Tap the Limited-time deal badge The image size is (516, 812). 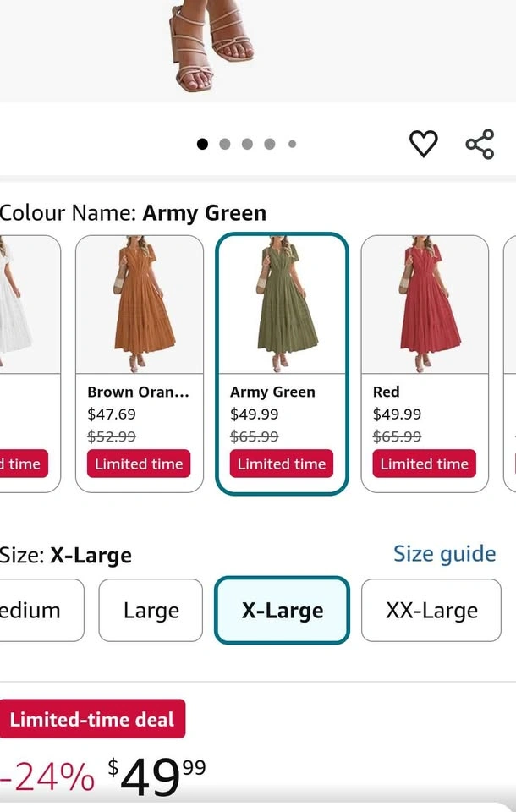coord(92,719)
